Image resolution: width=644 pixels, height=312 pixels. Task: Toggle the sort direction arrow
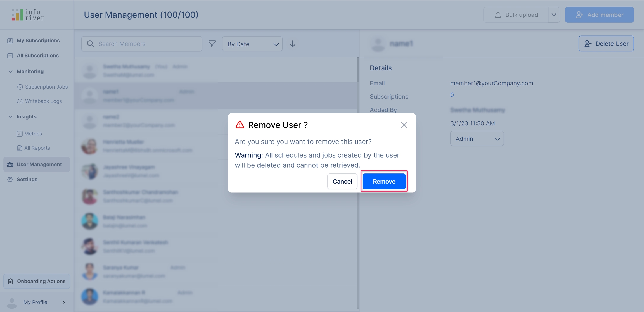click(292, 44)
